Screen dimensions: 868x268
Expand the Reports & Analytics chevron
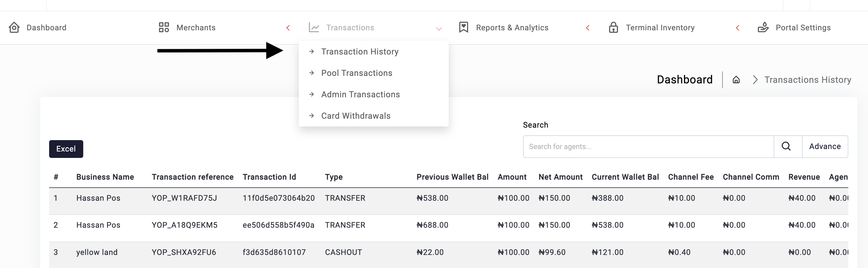pyautogui.click(x=588, y=28)
